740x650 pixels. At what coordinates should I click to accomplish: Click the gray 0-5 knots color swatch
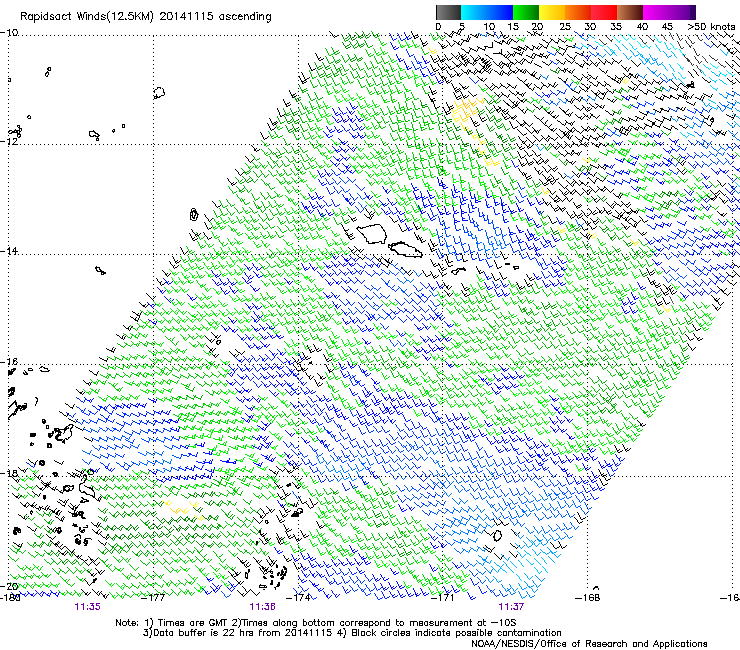[448, 12]
